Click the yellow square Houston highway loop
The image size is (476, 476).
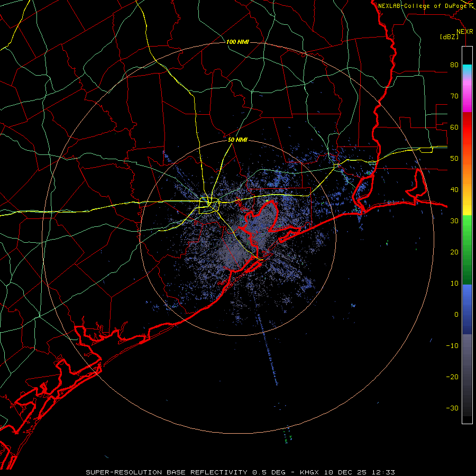pos(209,206)
